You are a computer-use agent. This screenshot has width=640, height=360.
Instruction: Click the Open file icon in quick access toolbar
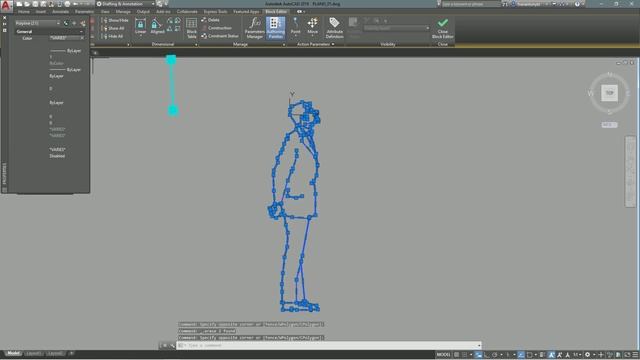27,4
